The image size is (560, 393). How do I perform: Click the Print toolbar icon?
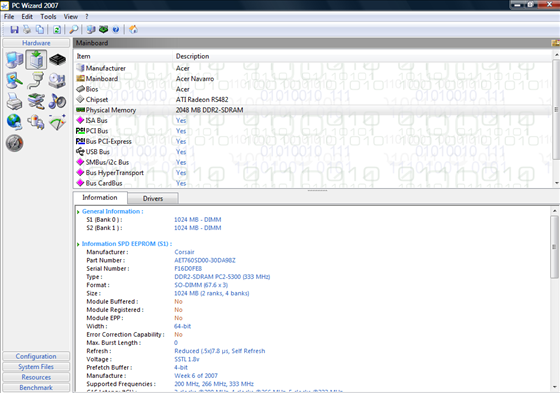(27, 30)
